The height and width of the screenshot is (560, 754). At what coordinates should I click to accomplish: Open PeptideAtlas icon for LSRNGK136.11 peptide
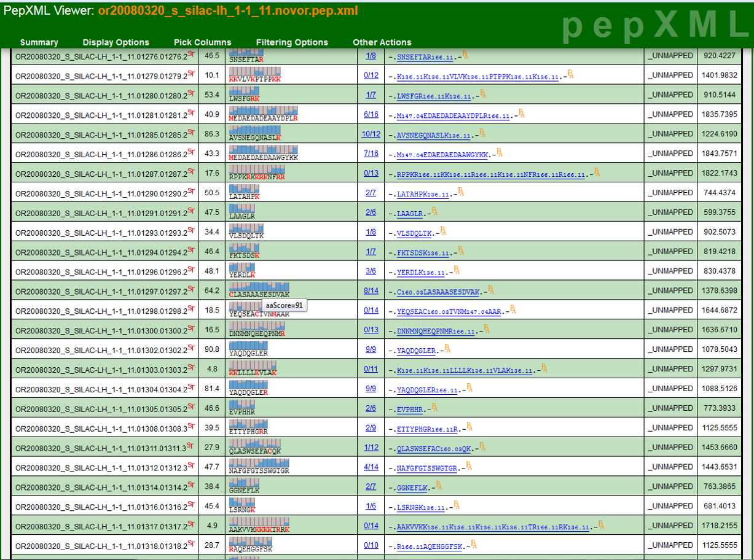(x=457, y=505)
